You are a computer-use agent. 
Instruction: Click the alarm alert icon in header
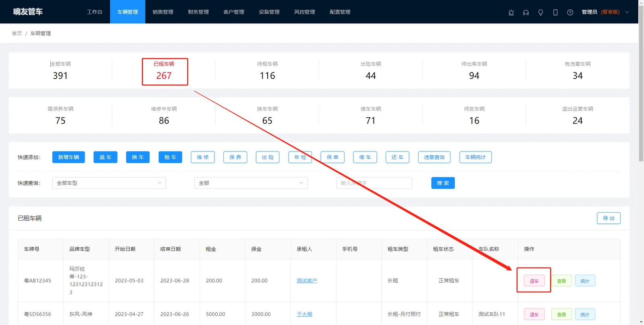(x=511, y=12)
